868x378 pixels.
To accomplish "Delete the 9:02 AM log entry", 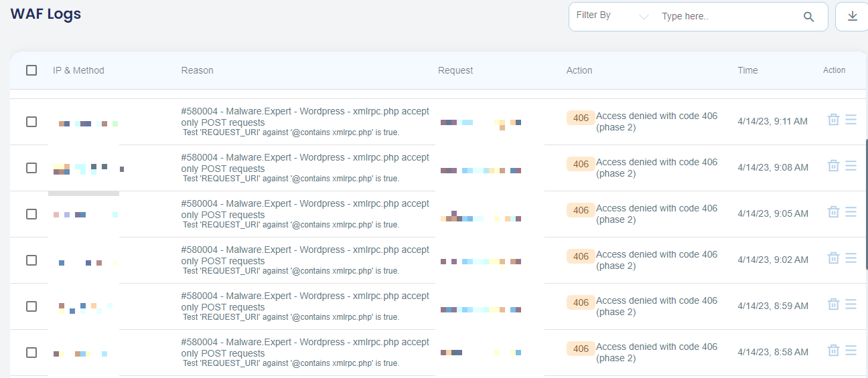I will pyautogui.click(x=833, y=258).
